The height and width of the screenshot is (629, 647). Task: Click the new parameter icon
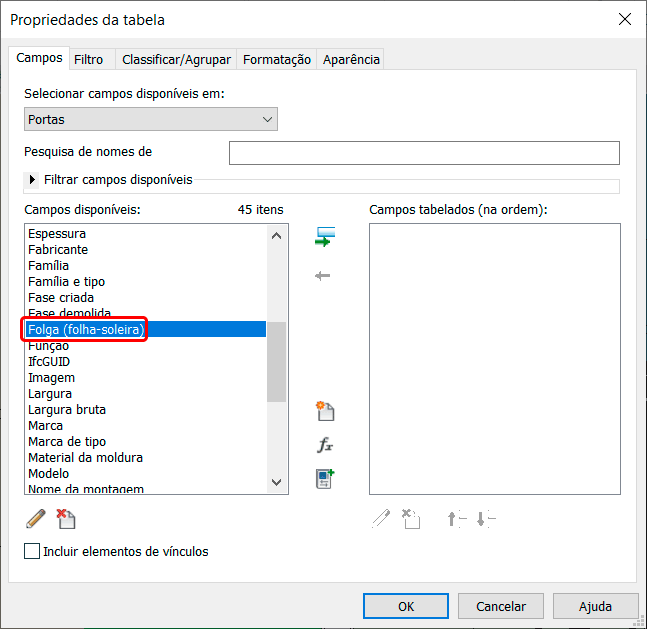click(x=324, y=411)
